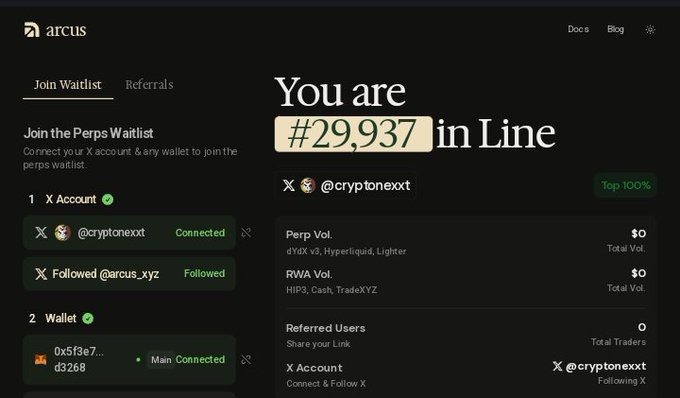Click the Share your Link text
Image resolution: width=680 pixels, height=398 pixels.
318,344
